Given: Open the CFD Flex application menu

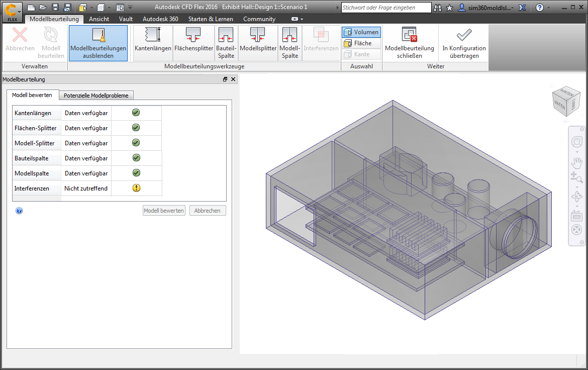Looking at the screenshot, I should 12,12.
